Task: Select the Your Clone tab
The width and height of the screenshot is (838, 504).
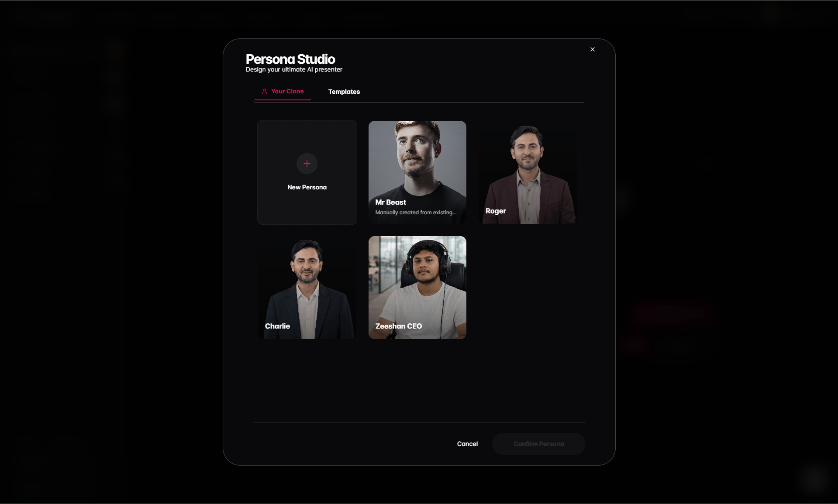Action: (x=283, y=92)
